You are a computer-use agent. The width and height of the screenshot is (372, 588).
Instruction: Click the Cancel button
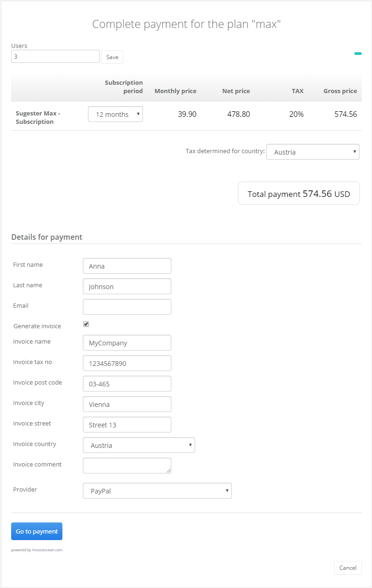(348, 568)
